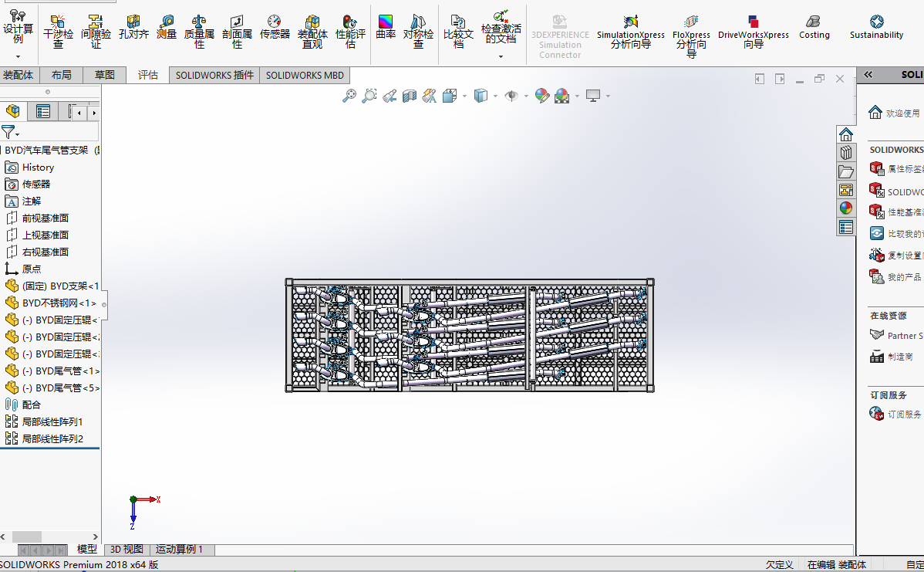924x572 pixels.
Task: Click the Edit Appearance color ball in the view toolbar
Action: [542, 96]
